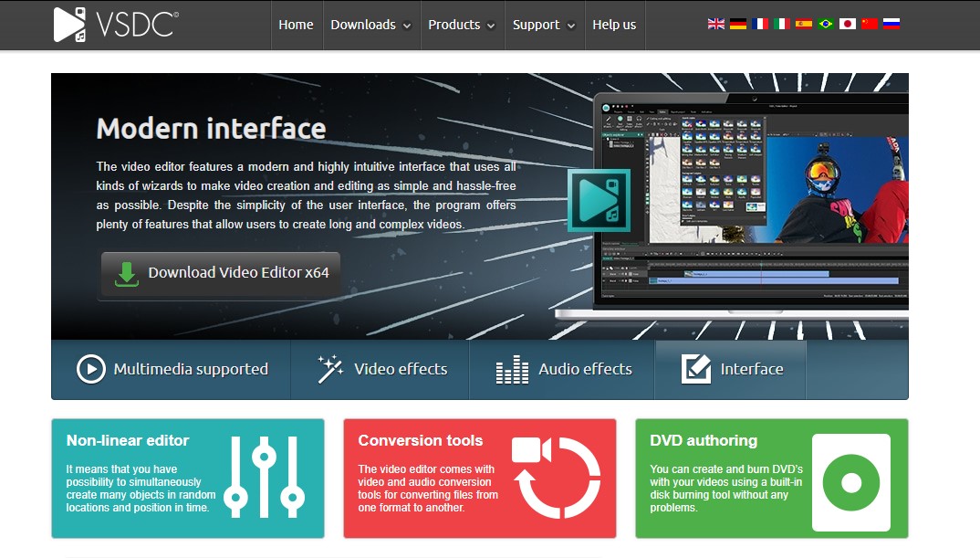Screen dimensions: 980x558
Task: Switch language to Chinese flag
Action: click(x=870, y=24)
